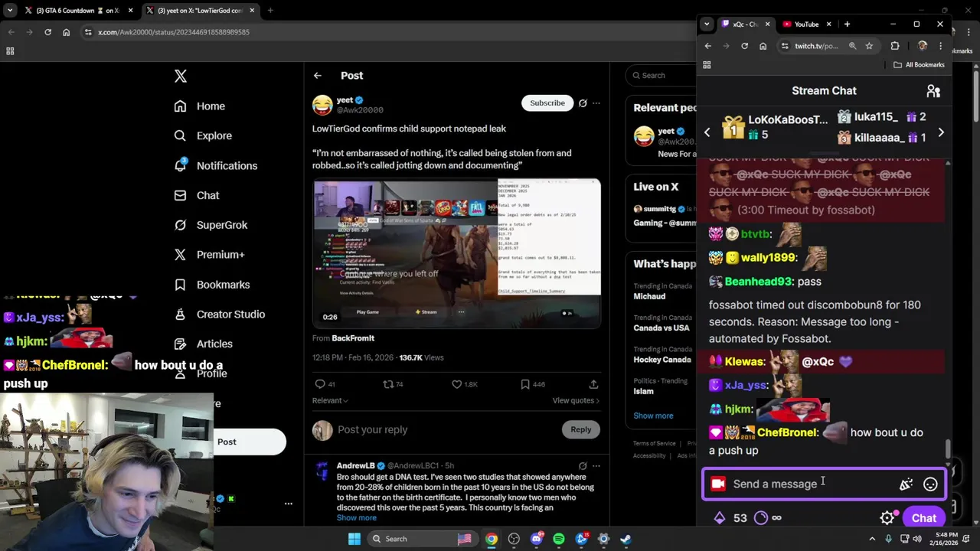Go back in the Twitch browser window
Image resolution: width=980 pixels, height=551 pixels.
[x=708, y=46]
